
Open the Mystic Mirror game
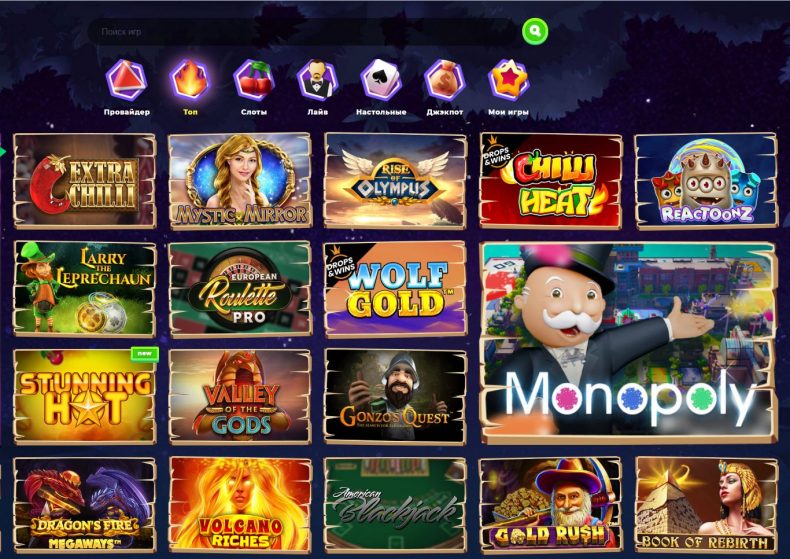pyautogui.click(x=240, y=181)
